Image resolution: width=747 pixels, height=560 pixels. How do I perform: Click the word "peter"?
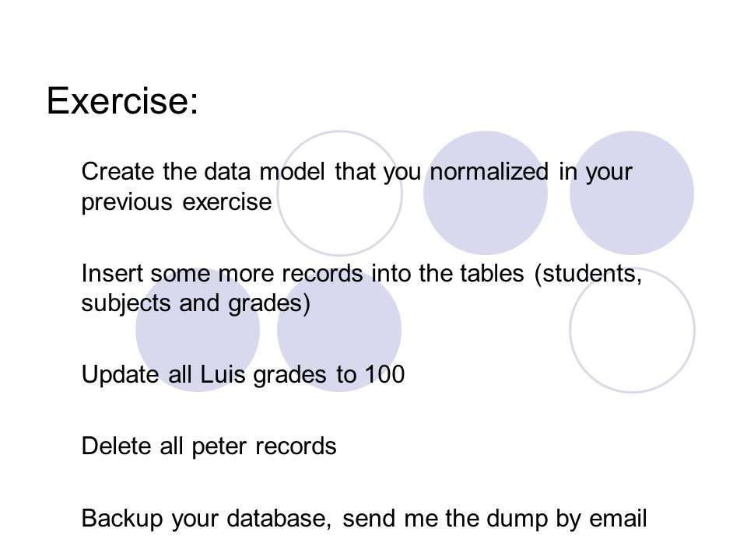(219, 448)
